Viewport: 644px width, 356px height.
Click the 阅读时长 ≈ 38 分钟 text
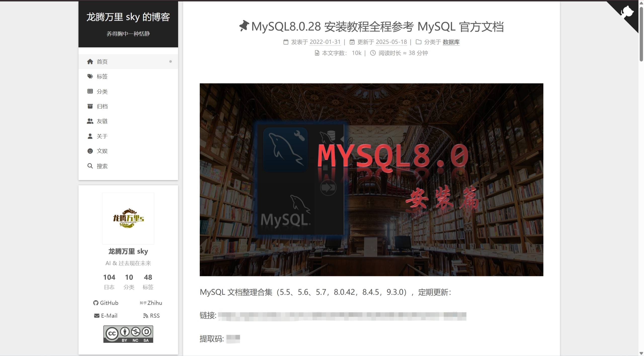click(x=403, y=53)
